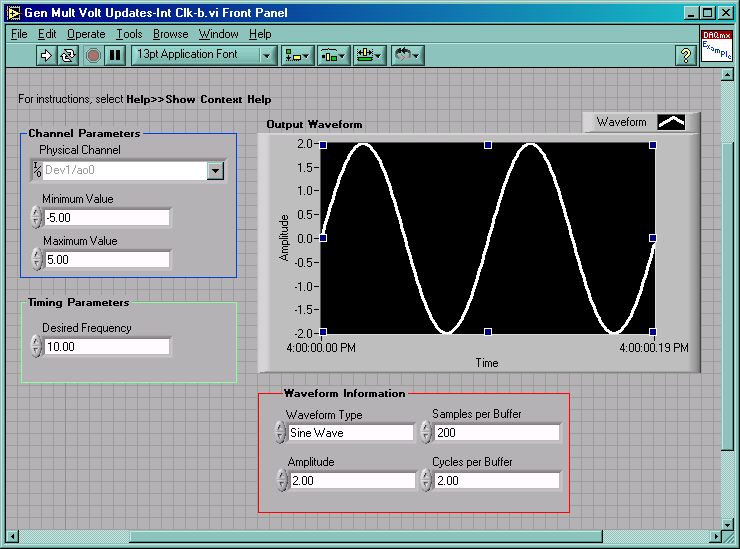Click the Minimum Value stepper arrows

tap(36, 217)
